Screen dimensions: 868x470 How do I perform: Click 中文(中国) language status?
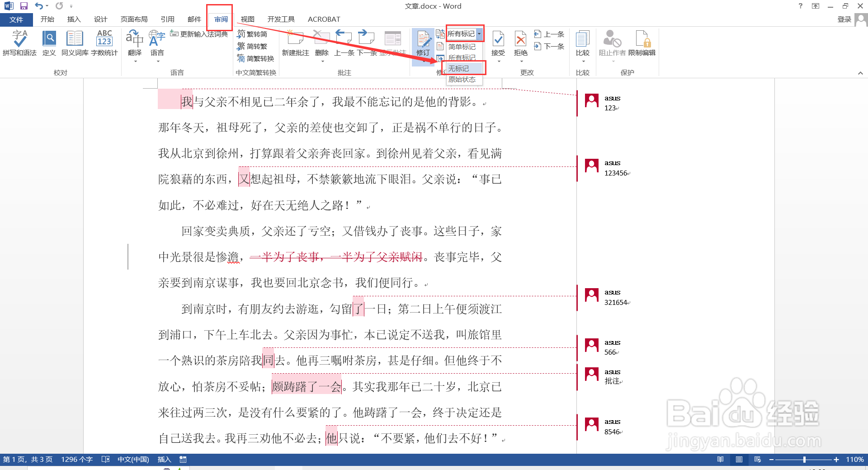133,459
